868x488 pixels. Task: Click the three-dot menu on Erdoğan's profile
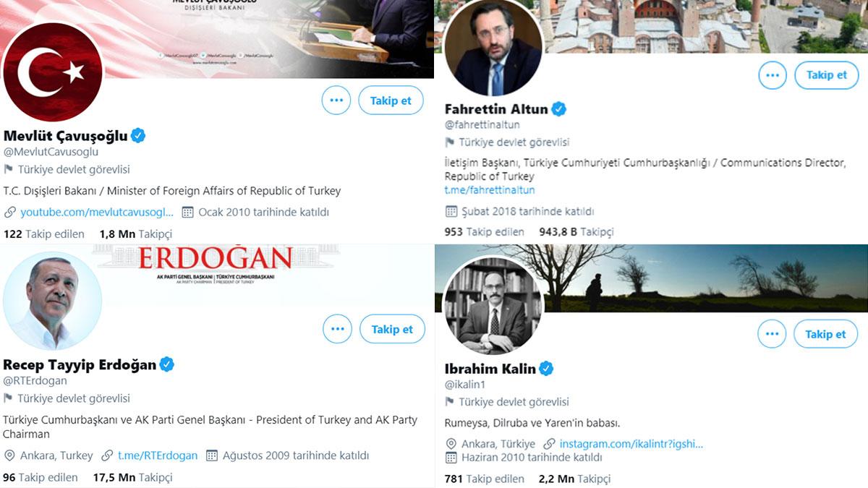coord(337,329)
